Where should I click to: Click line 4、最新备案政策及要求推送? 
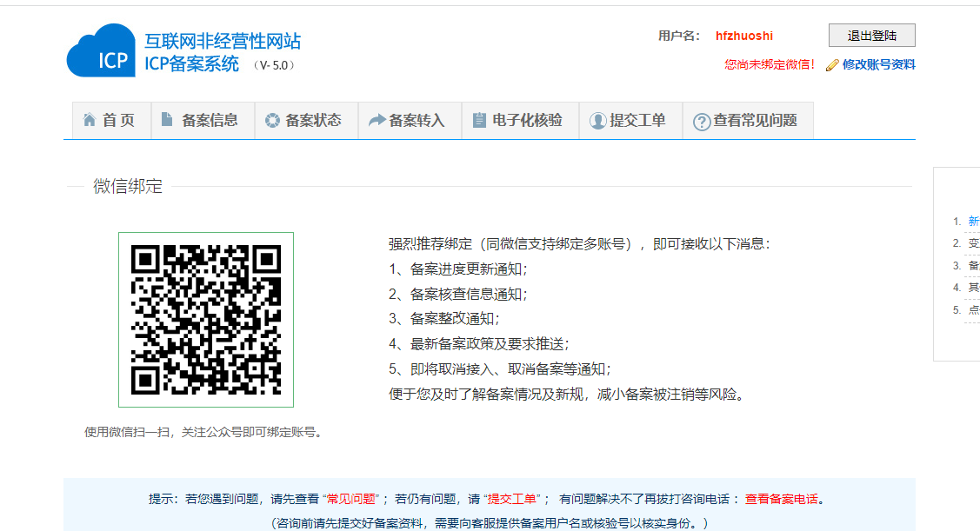point(479,344)
